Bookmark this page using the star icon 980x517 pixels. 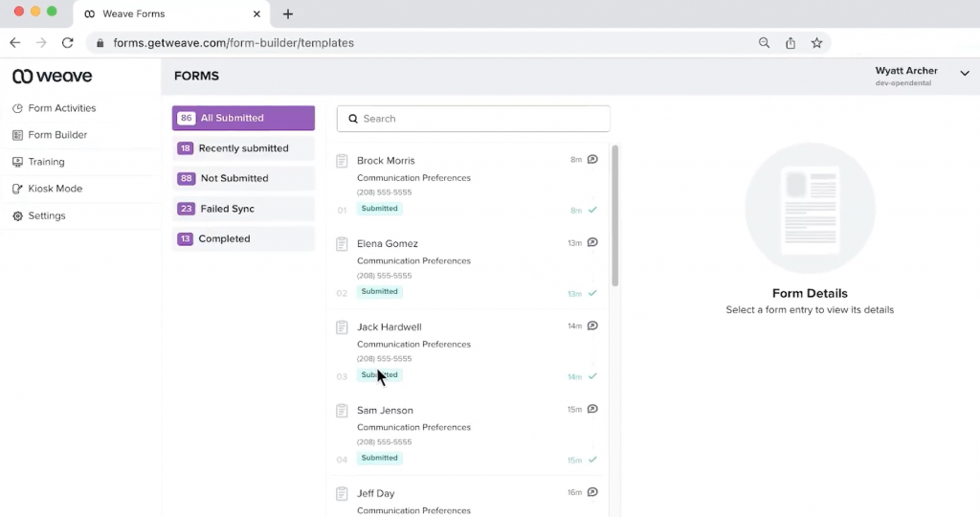coord(816,43)
